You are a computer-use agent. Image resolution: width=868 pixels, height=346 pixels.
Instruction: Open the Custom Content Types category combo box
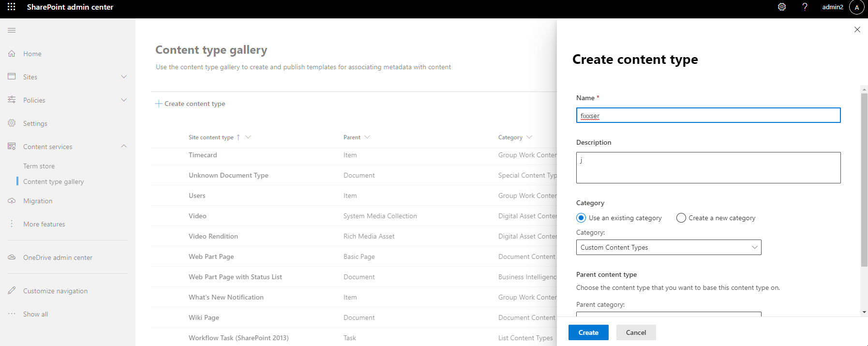coord(669,247)
